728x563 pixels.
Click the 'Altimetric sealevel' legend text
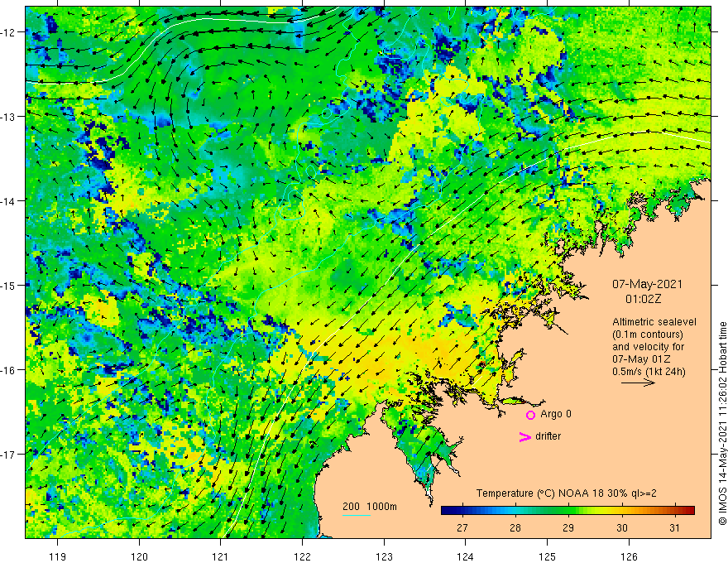654,322
